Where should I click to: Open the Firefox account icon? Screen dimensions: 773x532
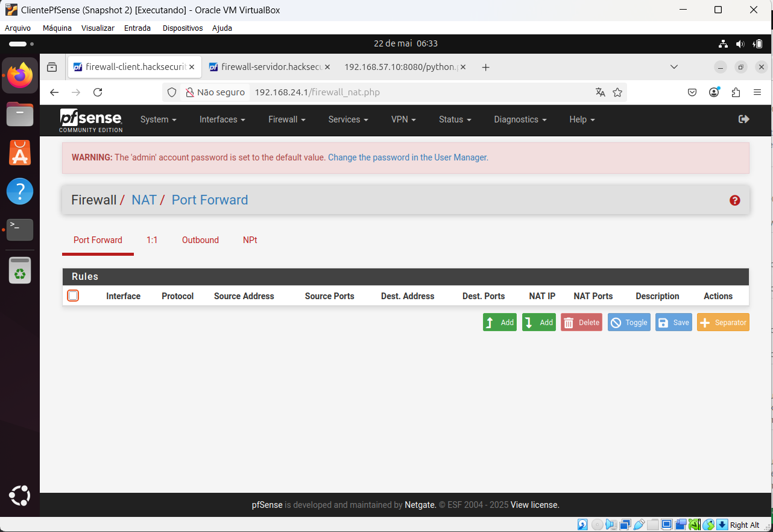[x=715, y=92]
